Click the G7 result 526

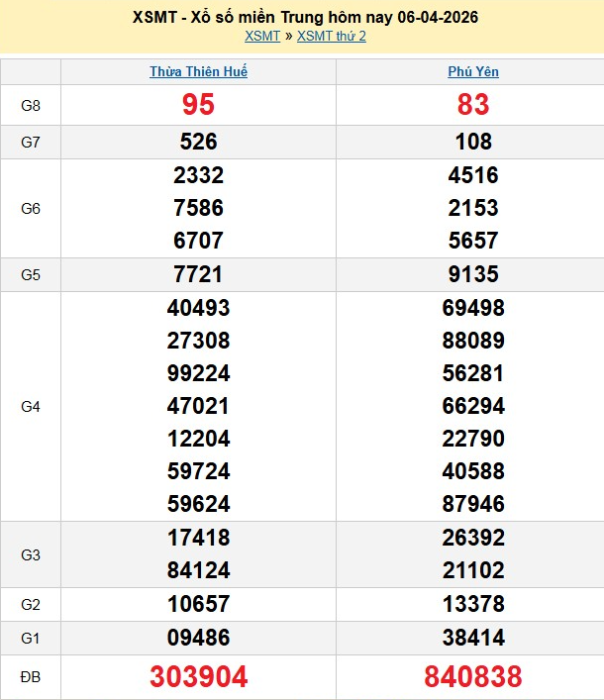coord(198,143)
